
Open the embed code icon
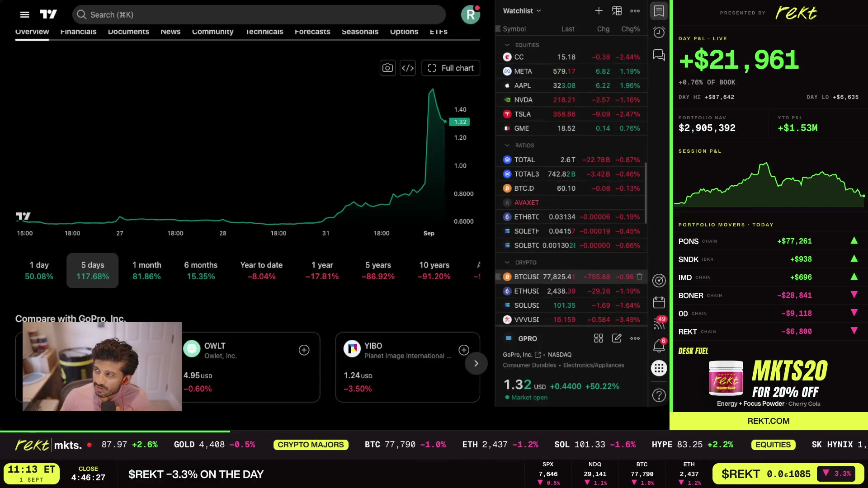point(408,68)
